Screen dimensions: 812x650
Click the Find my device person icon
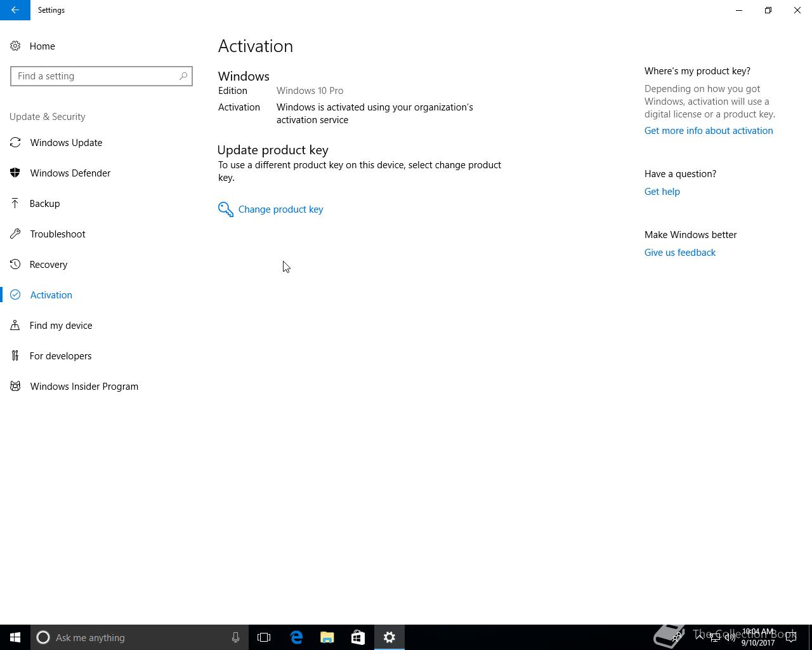click(x=15, y=326)
